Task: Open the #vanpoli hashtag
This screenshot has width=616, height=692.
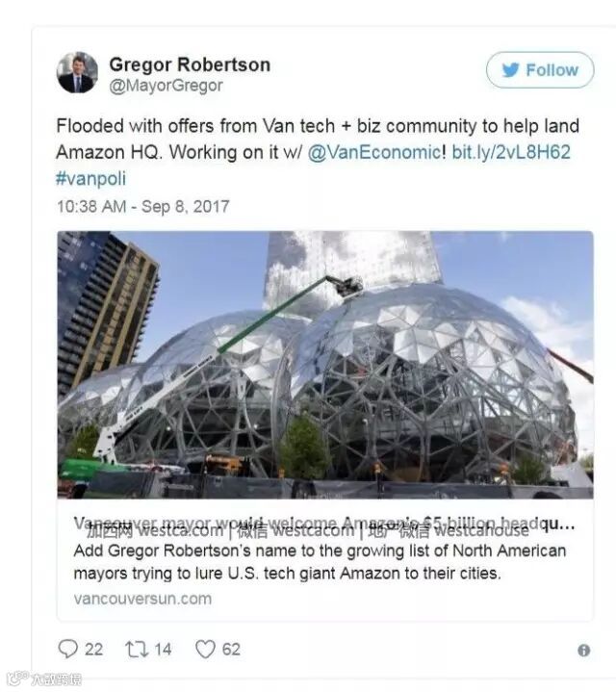Action: [90, 179]
